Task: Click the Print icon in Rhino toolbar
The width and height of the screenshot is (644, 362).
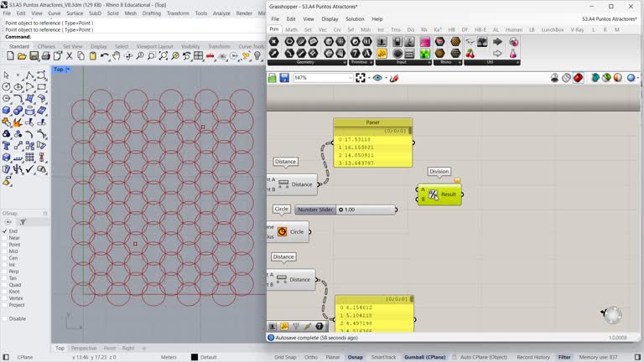Action: [45, 56]
